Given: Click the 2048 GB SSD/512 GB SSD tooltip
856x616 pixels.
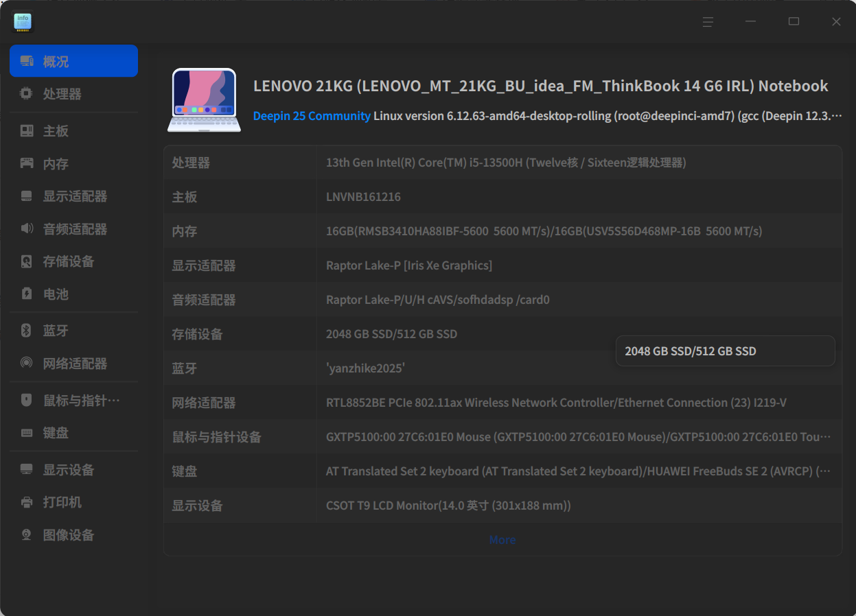Looking at the screenshot, I should pos(726,351).
